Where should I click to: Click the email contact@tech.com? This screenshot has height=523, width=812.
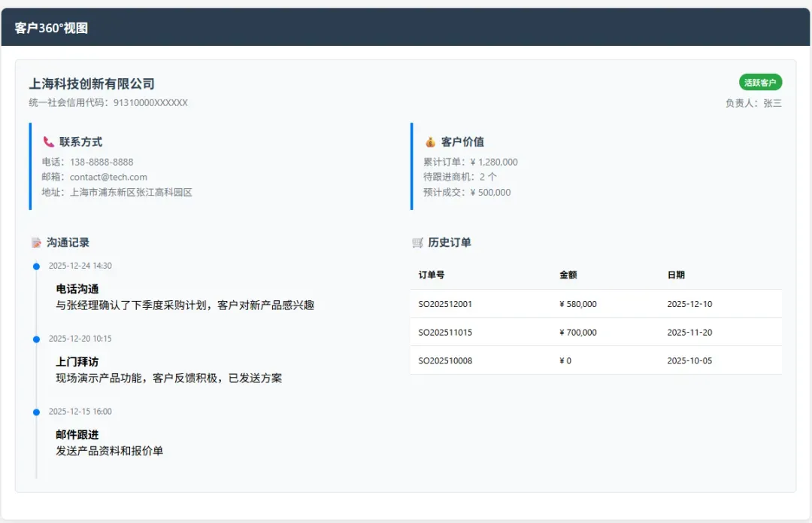(x=108, y=177)
